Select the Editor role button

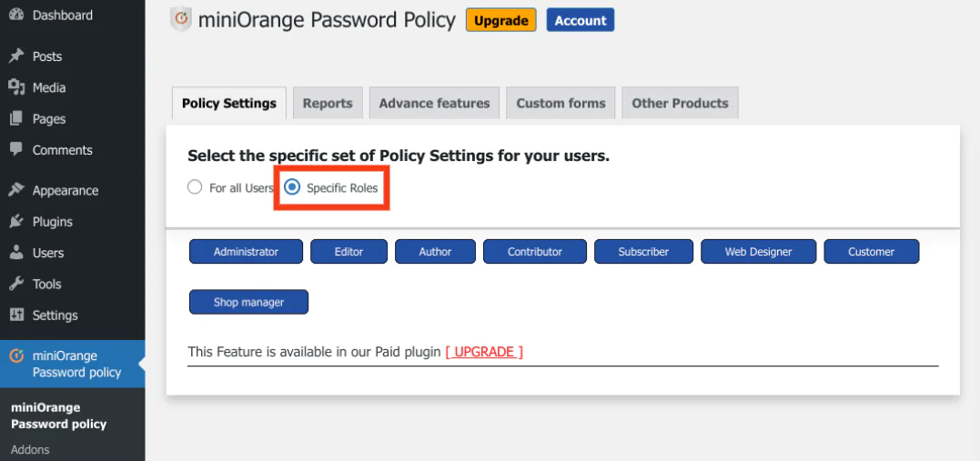point(349,252)
